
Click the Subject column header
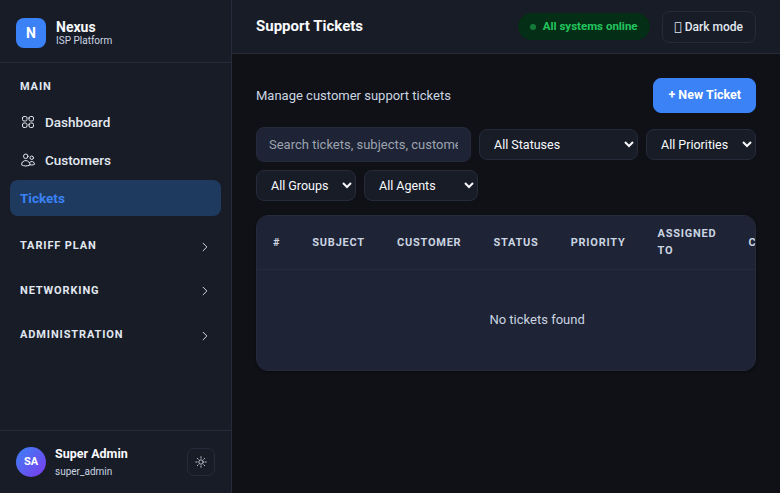[338, 242]
